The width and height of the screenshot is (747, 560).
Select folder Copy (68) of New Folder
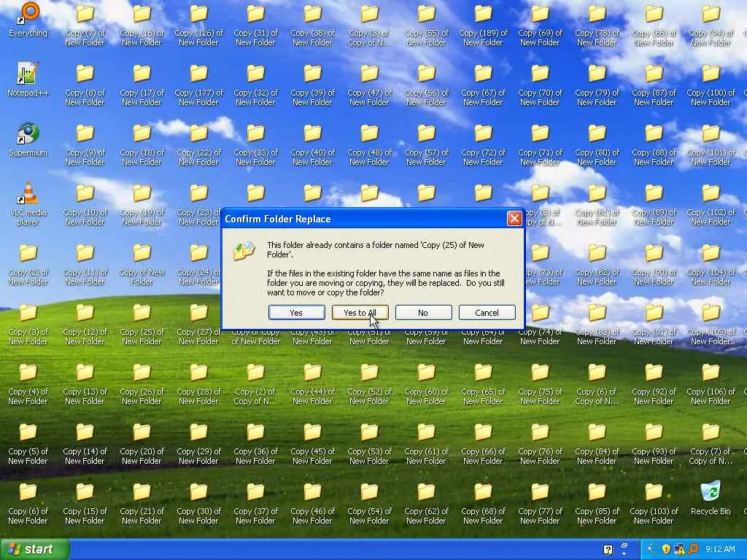click(483, 504)
